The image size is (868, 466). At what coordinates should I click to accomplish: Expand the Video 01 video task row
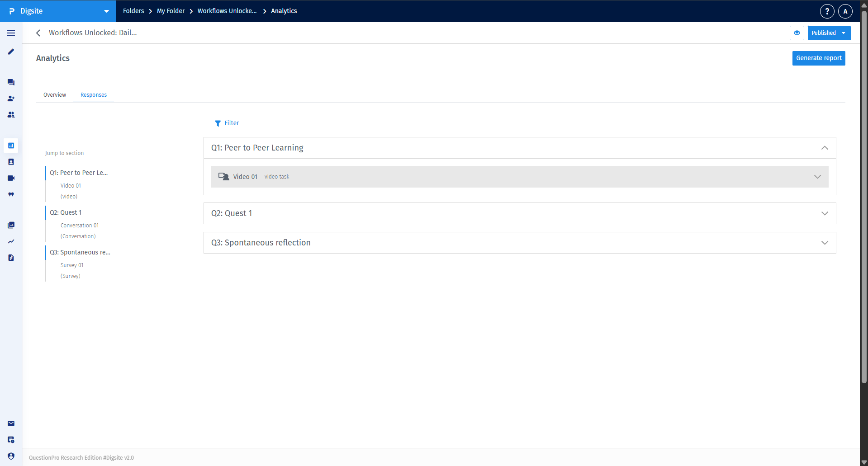click(817, 176)
